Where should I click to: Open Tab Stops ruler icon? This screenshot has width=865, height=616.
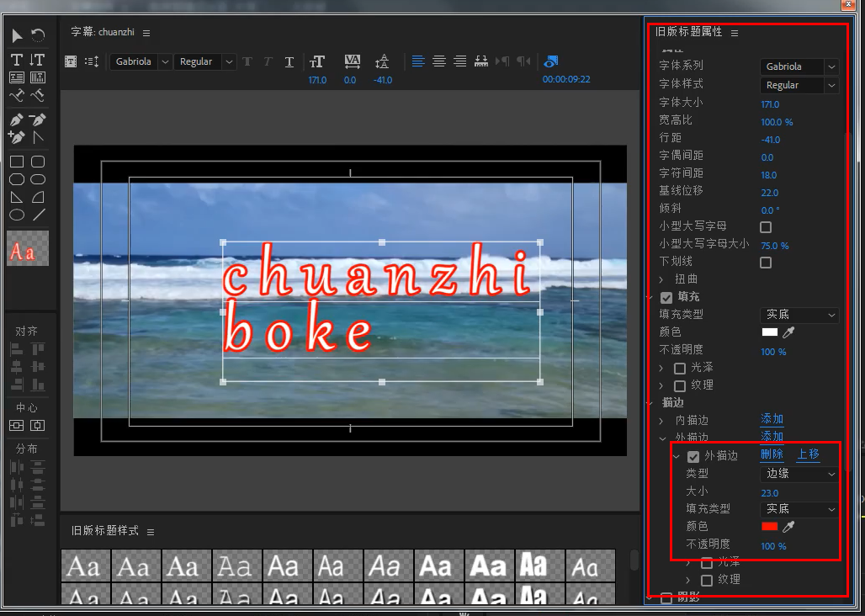[481, 61]
